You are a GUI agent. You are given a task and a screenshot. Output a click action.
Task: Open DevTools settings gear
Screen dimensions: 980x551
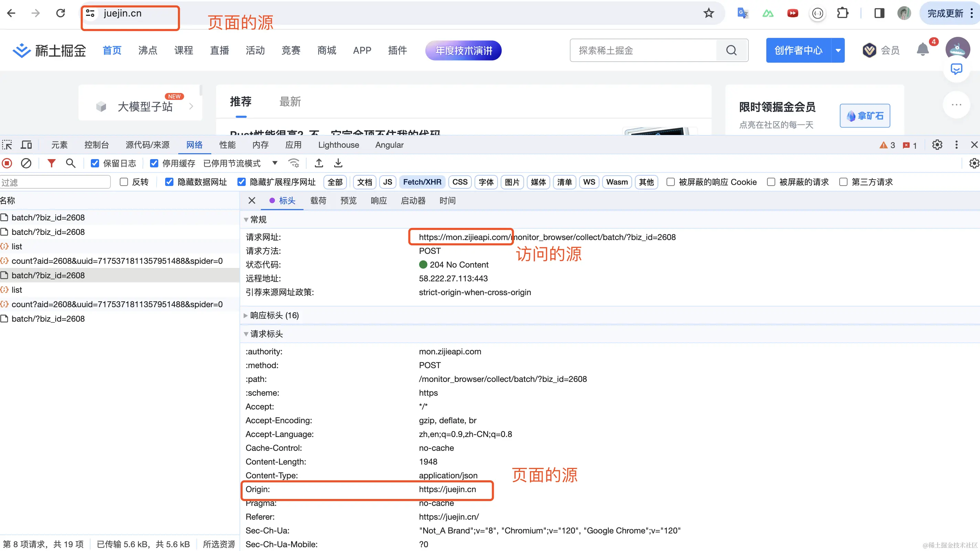click(x=937, y=145)
